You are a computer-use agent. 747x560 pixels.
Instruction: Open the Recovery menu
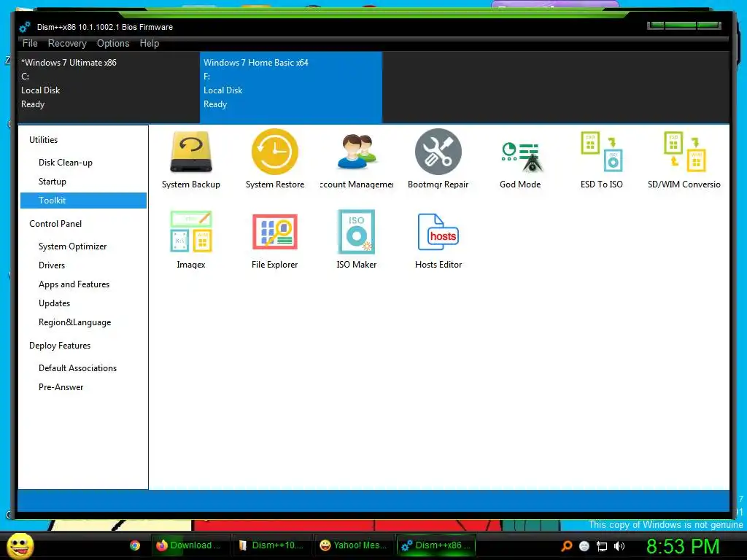point(67,43)
